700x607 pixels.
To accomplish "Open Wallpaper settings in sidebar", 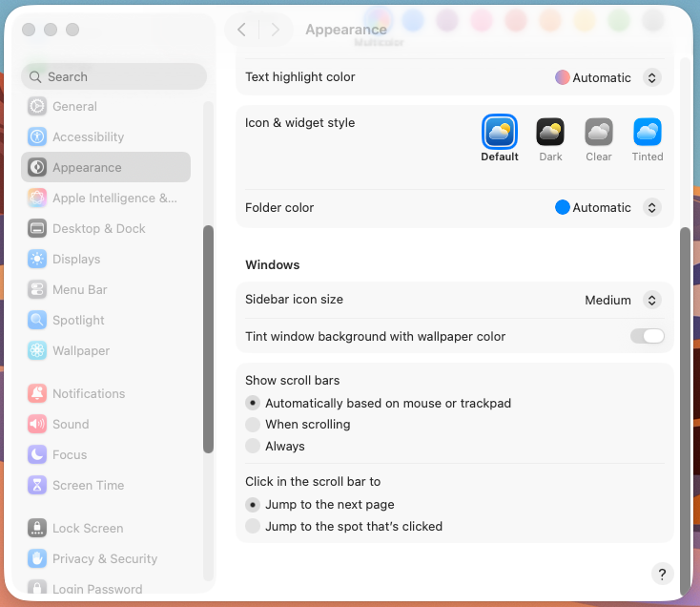I will click(81, 351).
